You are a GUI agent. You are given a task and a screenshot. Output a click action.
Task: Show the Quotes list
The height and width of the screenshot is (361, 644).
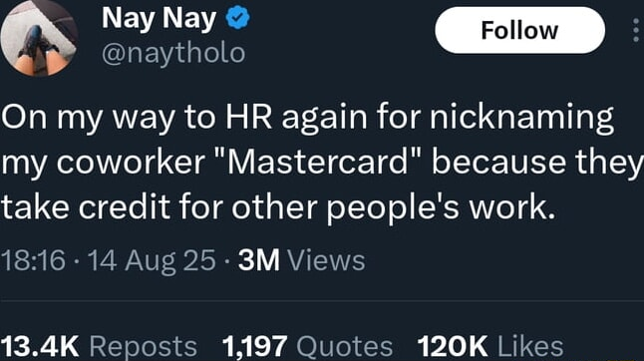(345, 347)
